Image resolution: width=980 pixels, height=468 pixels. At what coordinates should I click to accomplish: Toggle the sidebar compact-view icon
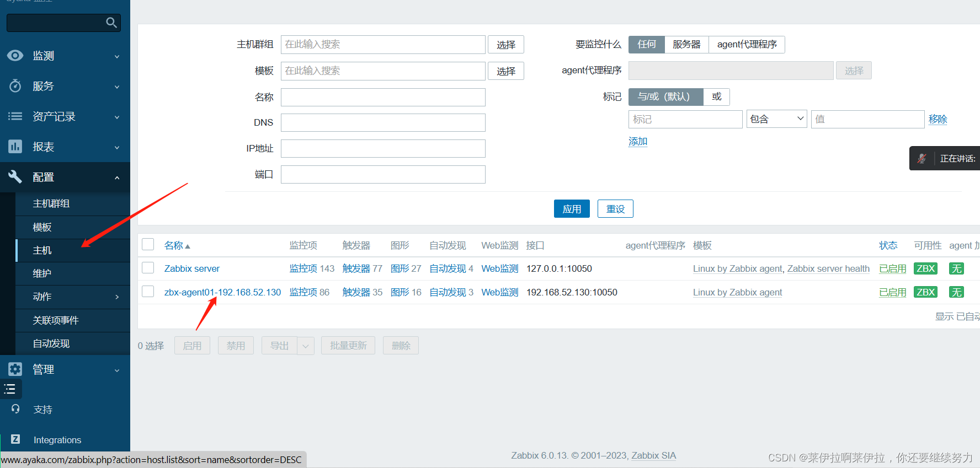coord(10,389)
